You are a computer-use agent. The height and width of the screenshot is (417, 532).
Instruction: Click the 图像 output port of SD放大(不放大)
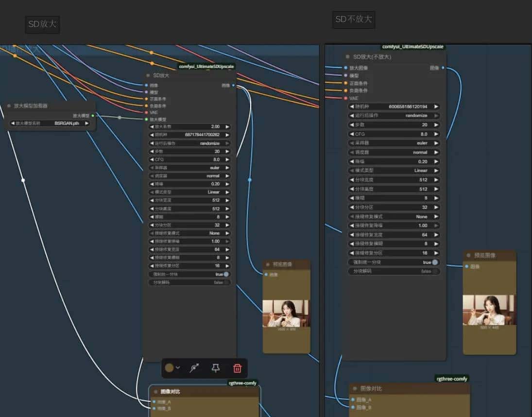click(x=443, y=68)
